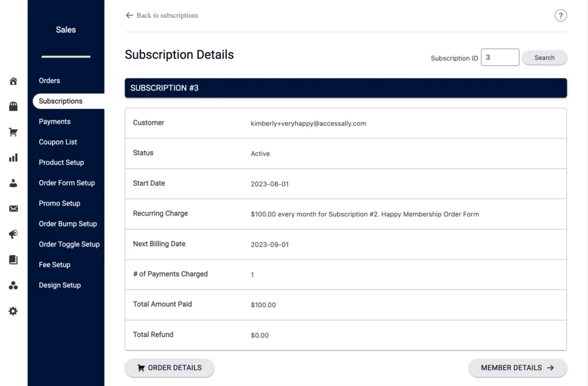This screenshot has width=588, height=386.
Task: Switch to Design Setup
Action: 59,285
